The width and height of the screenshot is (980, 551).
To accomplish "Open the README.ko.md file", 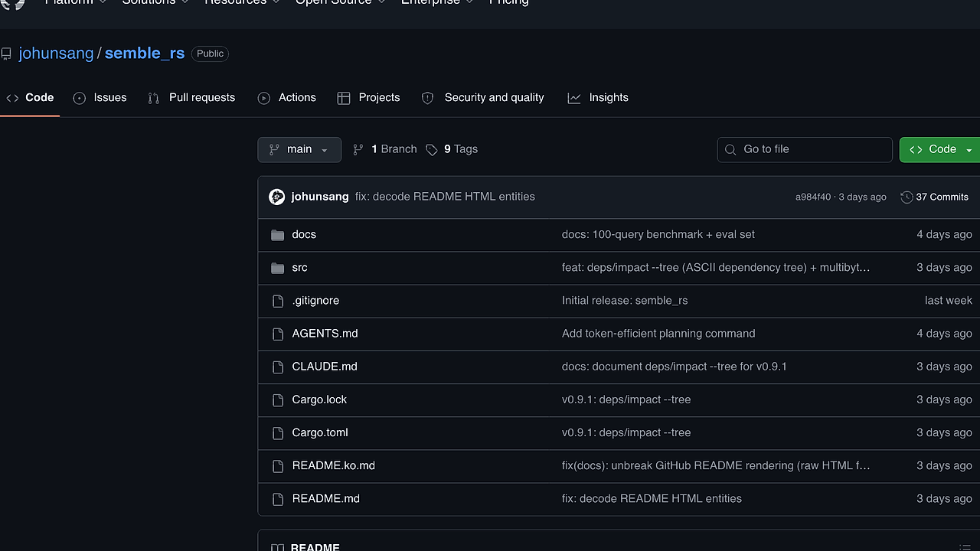I will click(334, 465).
